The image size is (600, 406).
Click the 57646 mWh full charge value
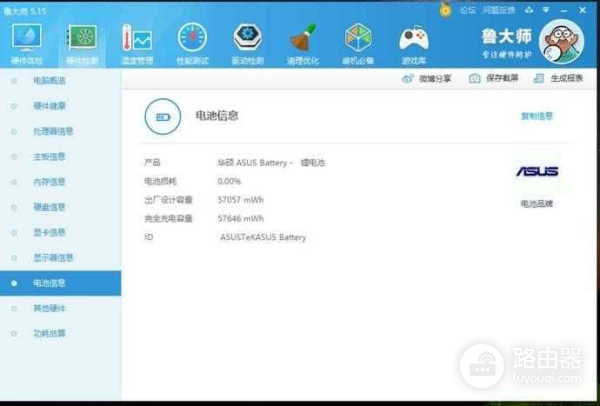coord(241,218)
